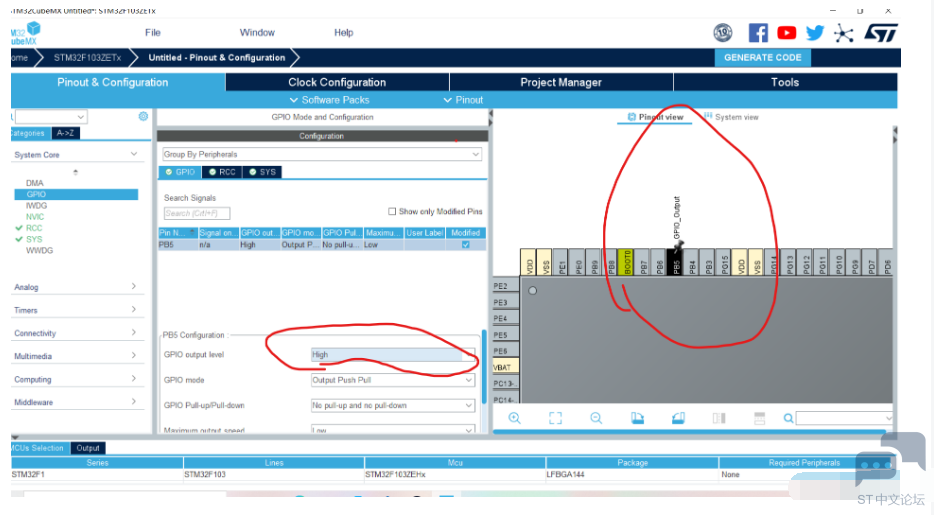Screen dimensions: 934x515
Task: Open the File menu
Action: click(152, 33)
